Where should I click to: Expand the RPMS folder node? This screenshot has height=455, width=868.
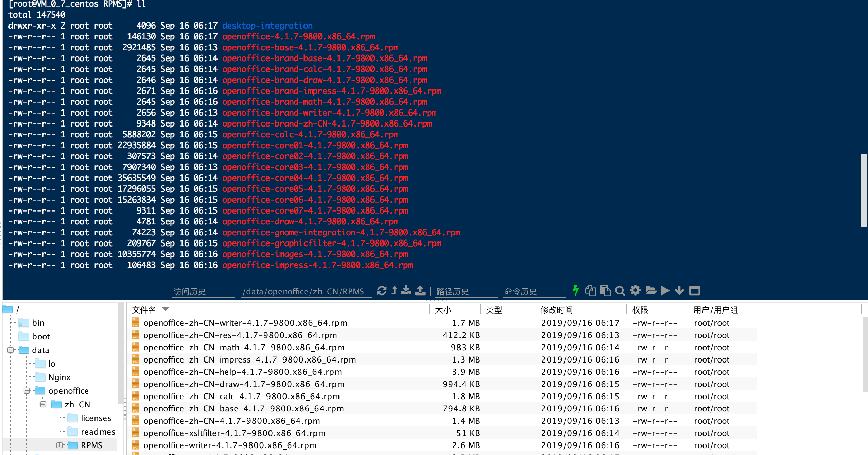click(59, 445)
